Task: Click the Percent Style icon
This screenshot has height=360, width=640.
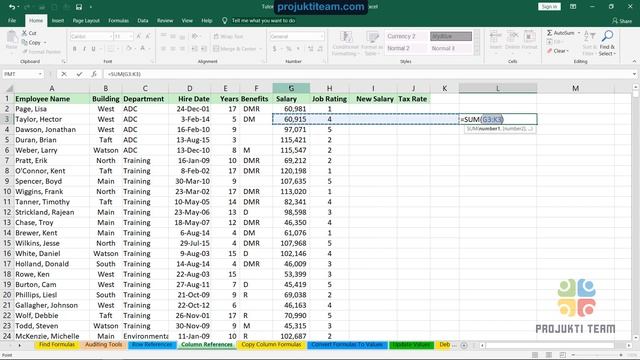Action: pyautogui.click(x=289, y=49)
